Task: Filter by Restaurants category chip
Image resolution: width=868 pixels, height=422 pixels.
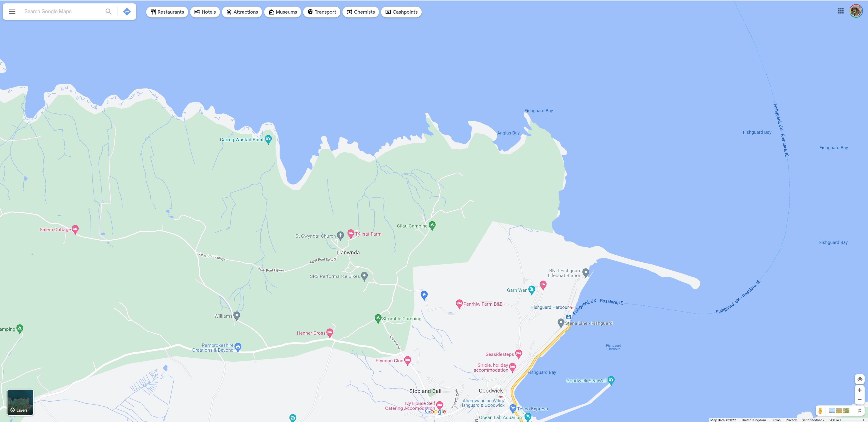Action: pyautogui.click(x=167, y=12)
